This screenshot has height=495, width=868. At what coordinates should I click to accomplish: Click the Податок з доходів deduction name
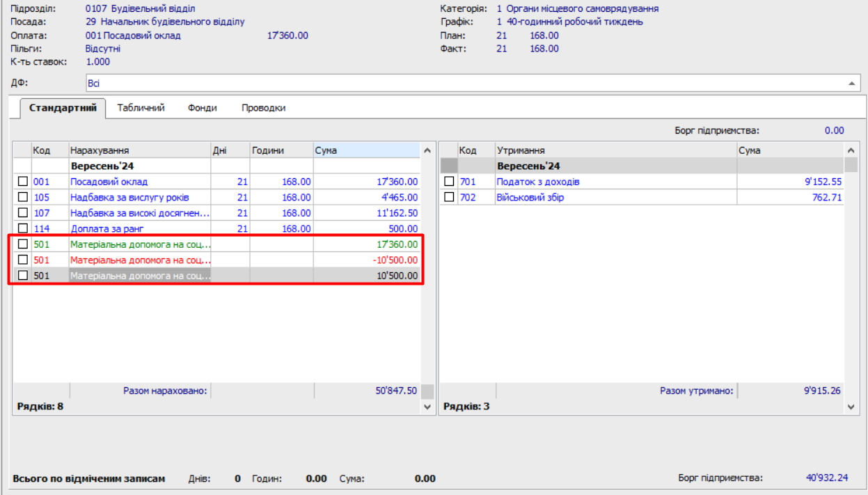[x=538, y=182]
